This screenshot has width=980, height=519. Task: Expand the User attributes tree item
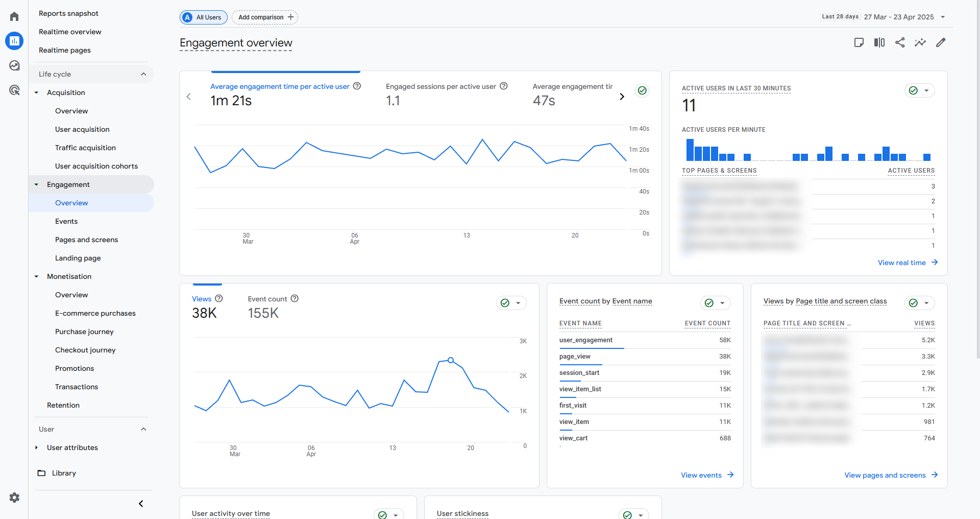pyautogui.click(x=37, y=447)
